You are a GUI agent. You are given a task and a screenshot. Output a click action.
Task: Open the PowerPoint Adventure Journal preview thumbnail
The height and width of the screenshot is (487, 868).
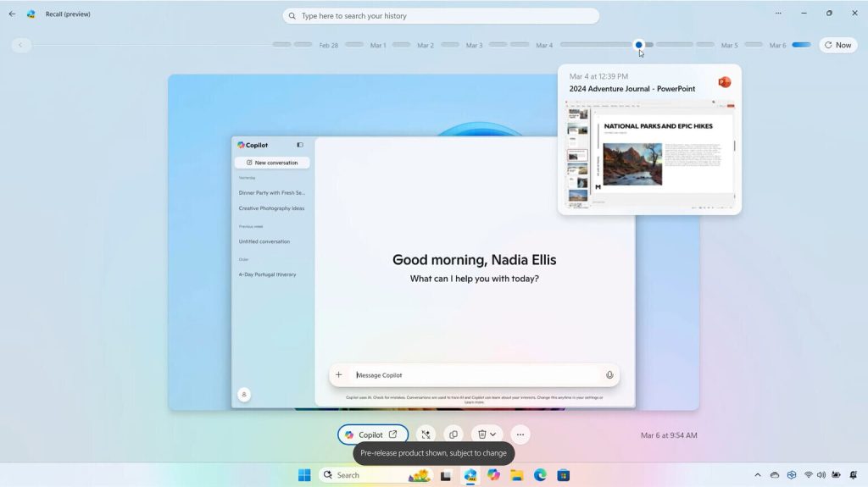(x=649, y=154)
